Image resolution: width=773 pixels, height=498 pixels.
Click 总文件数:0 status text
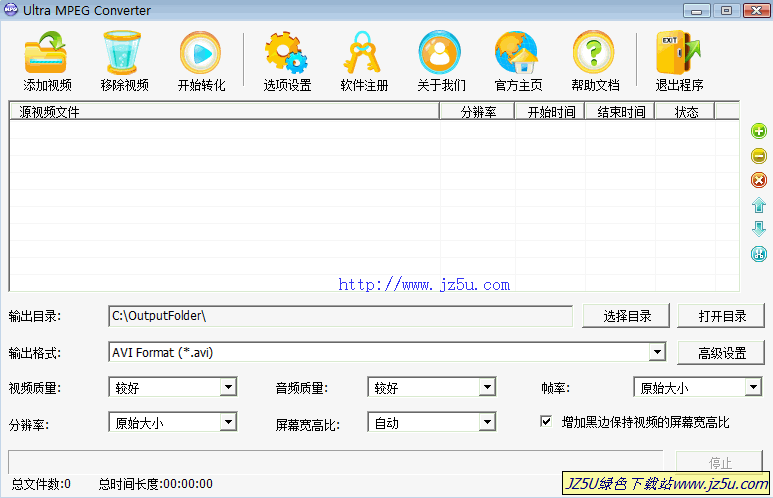(41, 484)
